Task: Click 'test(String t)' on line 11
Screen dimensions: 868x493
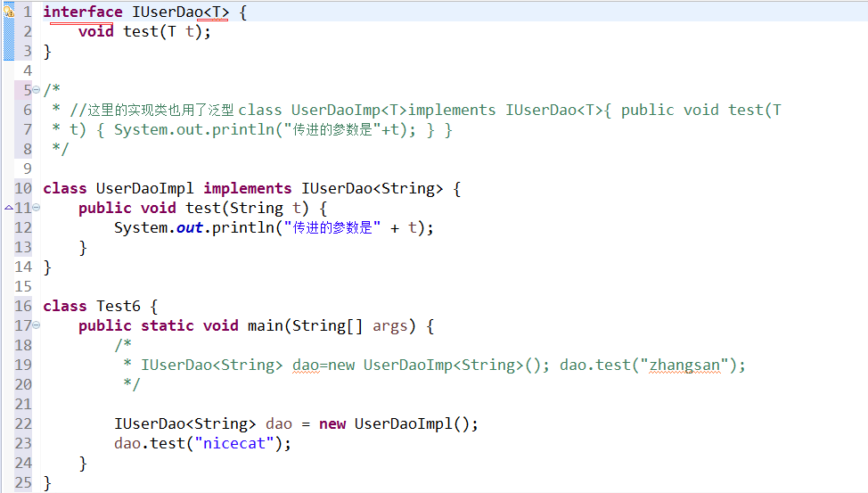Action: [247, 209]
